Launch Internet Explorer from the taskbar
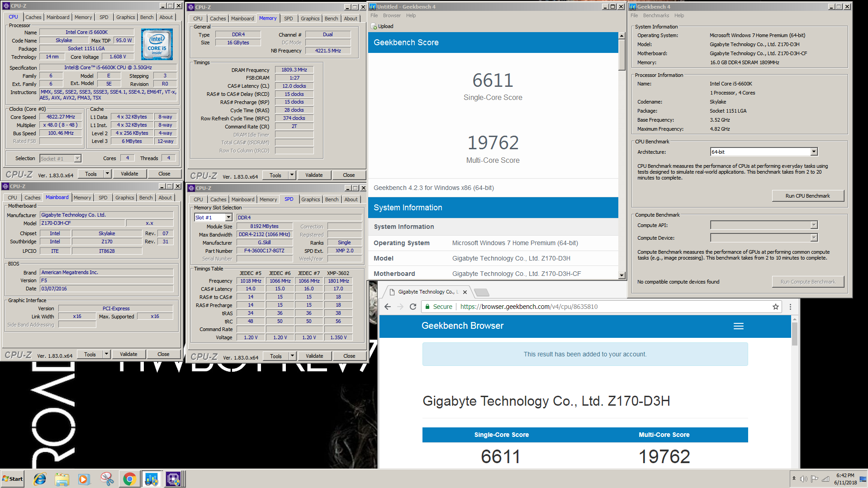This screenshot has width=868, height=488. (40, 479)
